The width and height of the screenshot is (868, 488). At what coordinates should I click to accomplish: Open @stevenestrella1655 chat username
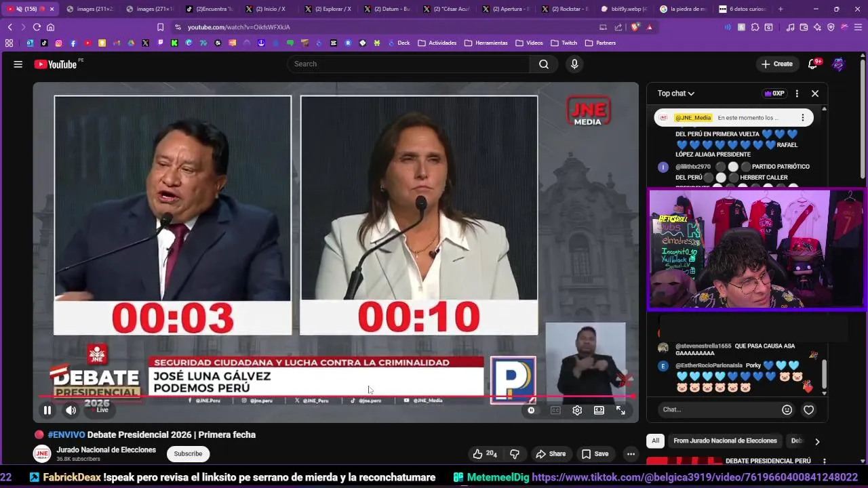703,346
